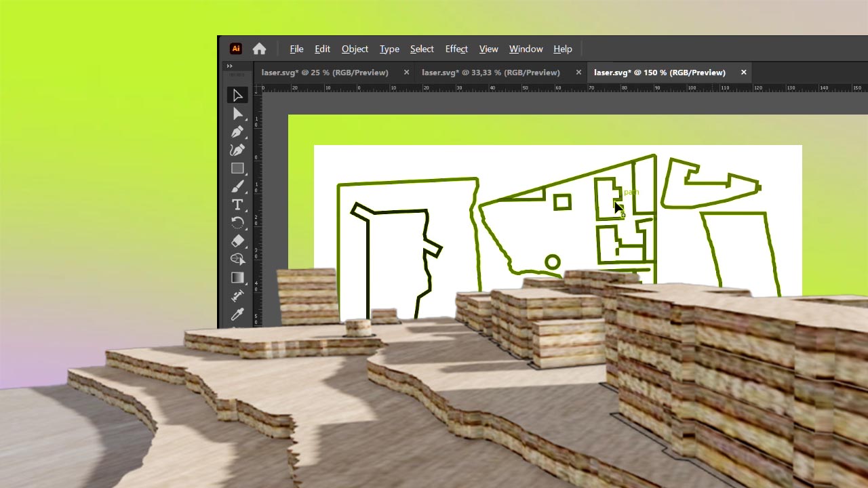Viewport: 868px width, 488px height.
Task: Close the laser.svg @ 33,33 % tab
Action: click(578, 73)
